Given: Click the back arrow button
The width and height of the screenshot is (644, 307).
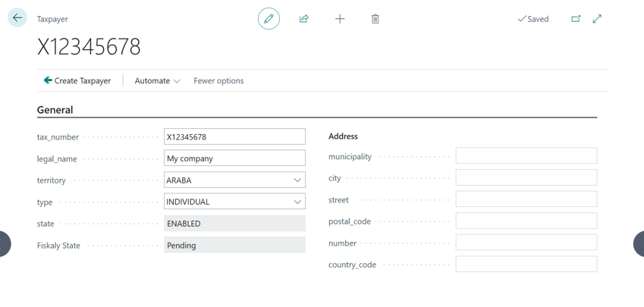Looking at the screenshot, I should click(17, 18).
